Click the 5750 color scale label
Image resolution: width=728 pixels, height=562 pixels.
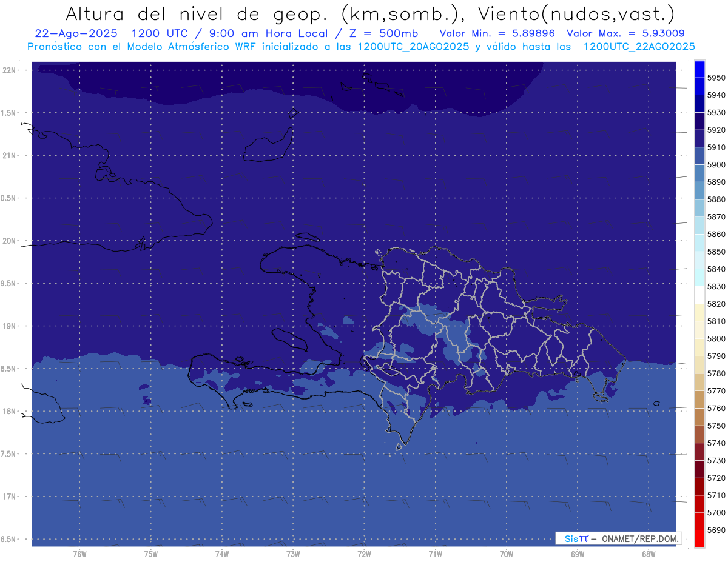[x=716, y=426]
